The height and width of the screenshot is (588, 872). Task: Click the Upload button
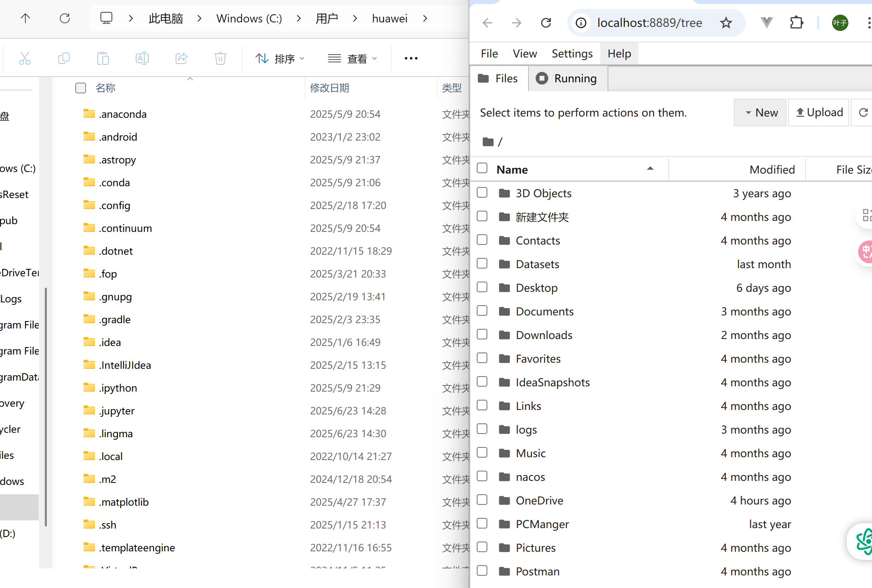[819, 112]
